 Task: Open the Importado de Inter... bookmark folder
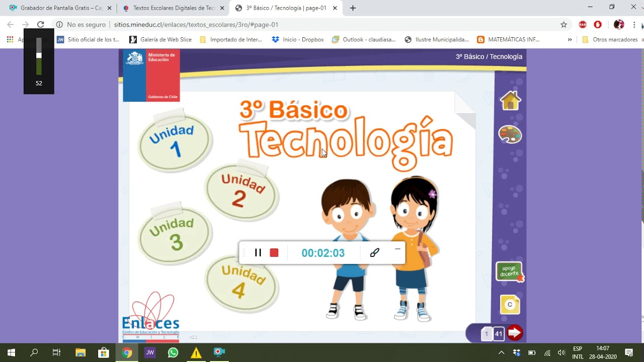[231, 39]
